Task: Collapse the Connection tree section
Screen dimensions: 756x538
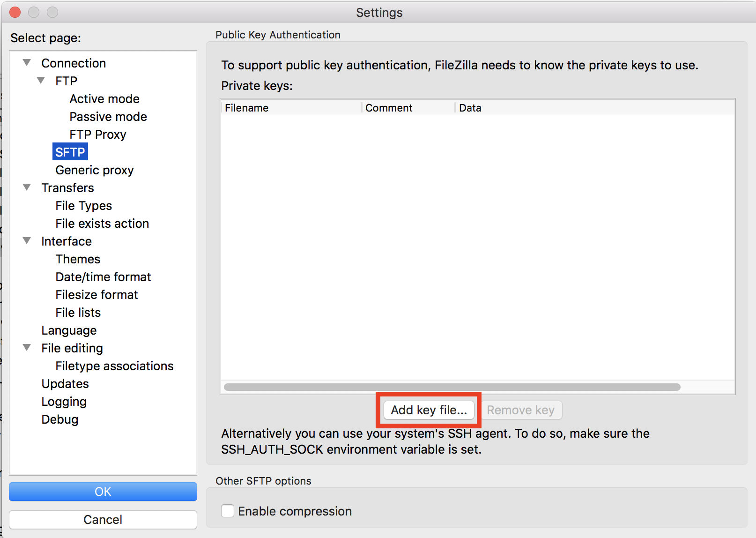Action: coord(26,62)
